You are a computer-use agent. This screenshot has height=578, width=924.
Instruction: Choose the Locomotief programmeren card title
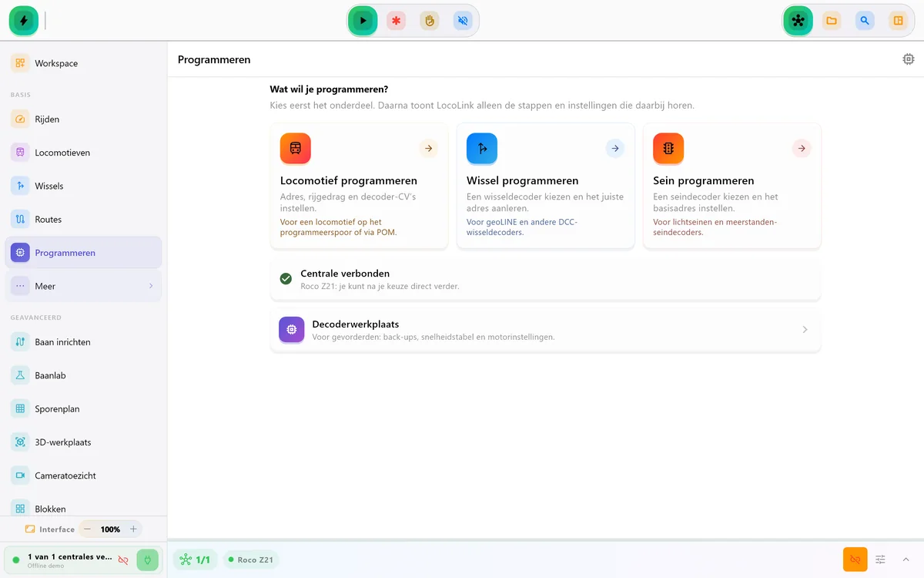[x=349, y=181]
